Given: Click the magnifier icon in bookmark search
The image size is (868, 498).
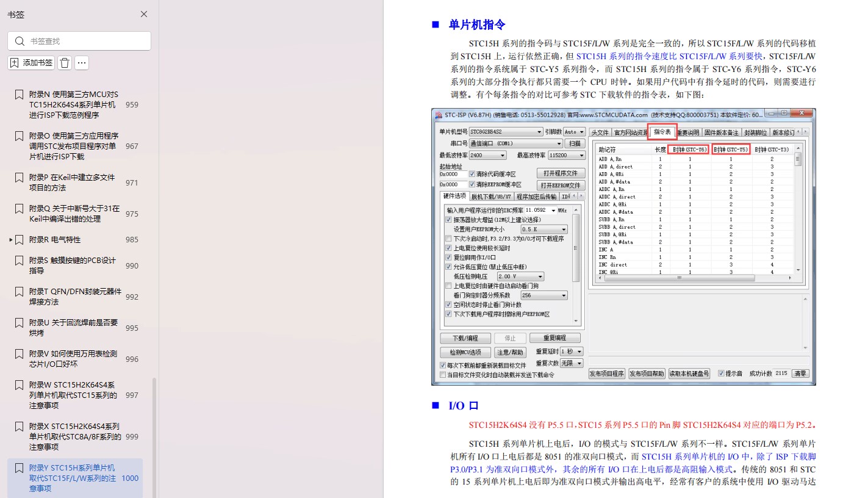Looking at the screenshot, I should point(20,41).
